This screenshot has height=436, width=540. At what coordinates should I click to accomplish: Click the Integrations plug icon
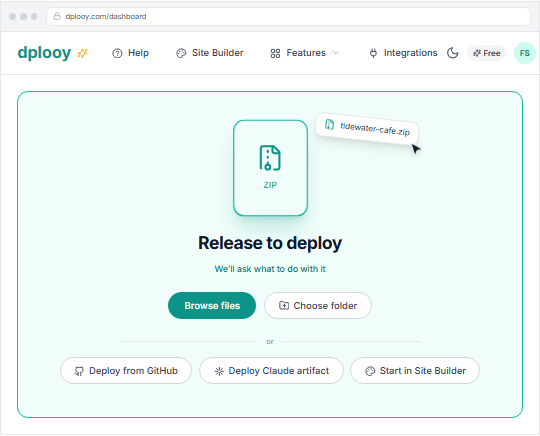pyautogui.click(x=373, y=53)
